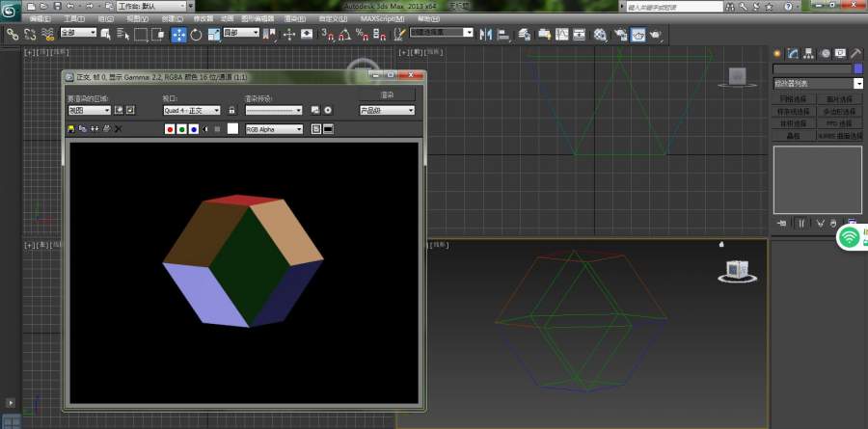The height and width of the screenshot is (429, 868).
Task: Click the Mirror tool icon
Action: 486,34
